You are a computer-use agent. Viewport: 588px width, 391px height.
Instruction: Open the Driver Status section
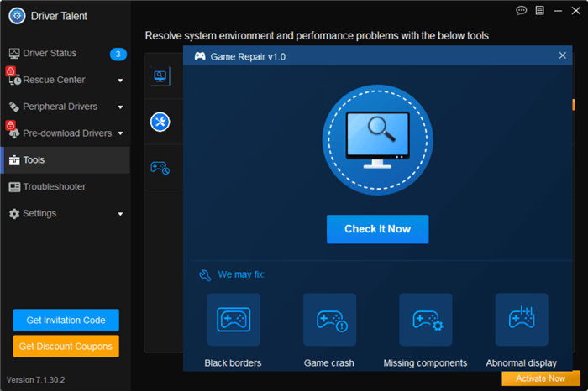66,54
